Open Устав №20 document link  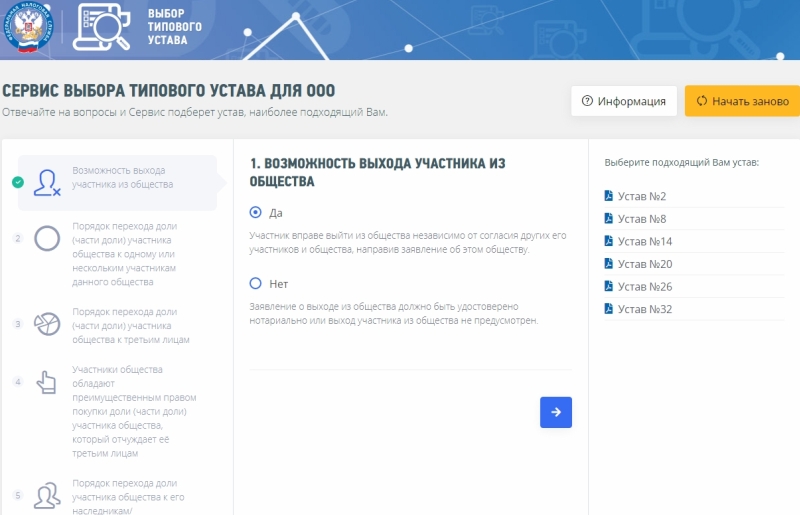(645, 264)
